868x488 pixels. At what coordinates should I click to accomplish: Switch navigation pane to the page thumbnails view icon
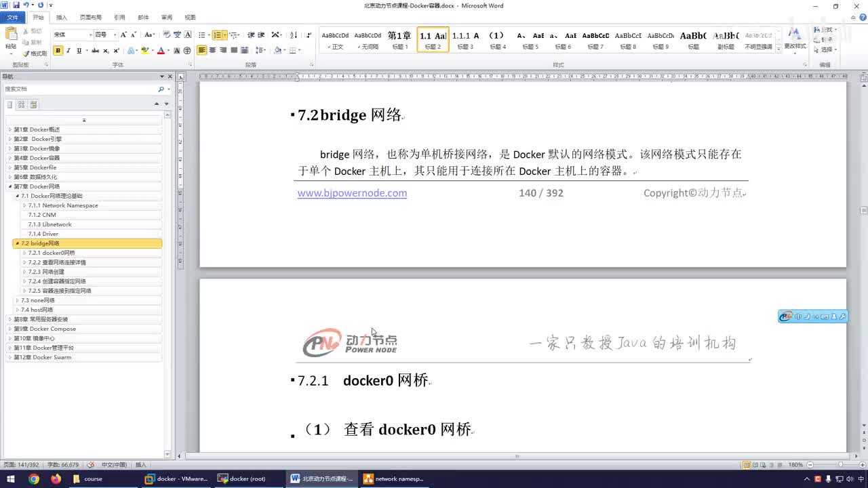tap(22, 104)
